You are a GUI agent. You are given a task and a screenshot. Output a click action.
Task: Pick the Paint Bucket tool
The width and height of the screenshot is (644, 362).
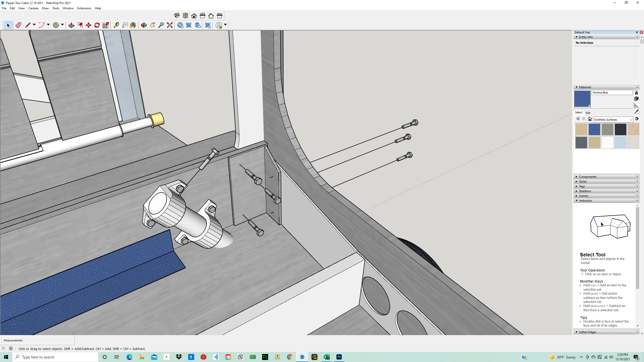(133, 25)
